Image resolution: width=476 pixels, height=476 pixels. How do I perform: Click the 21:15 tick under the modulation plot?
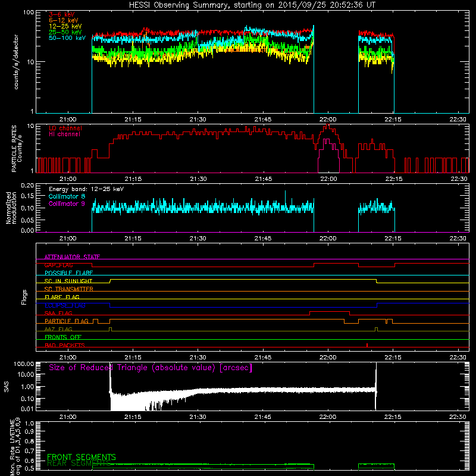133,239
